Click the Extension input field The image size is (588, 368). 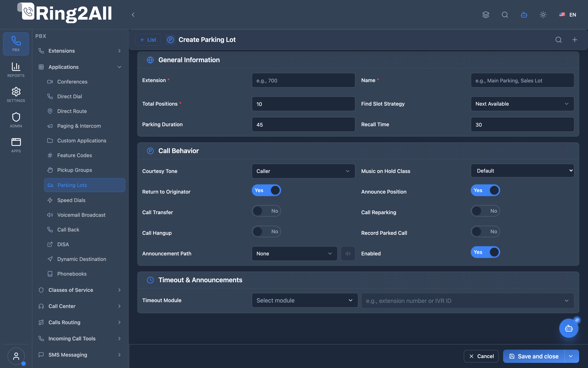pos(303,80)
